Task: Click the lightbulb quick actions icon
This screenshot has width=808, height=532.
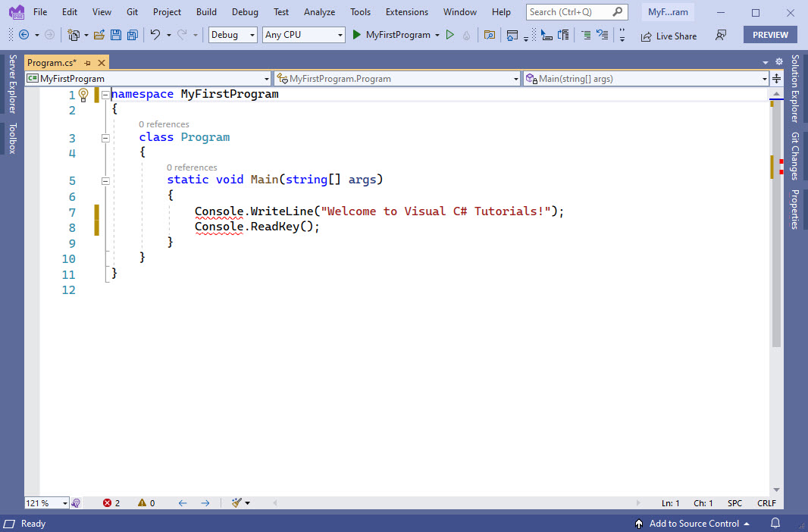Action: [82, 95]
